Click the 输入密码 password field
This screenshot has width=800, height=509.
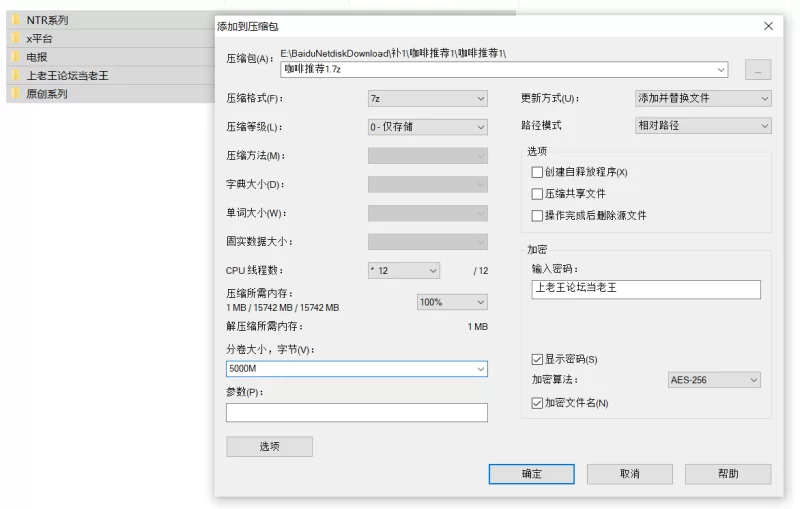coord(646,289)
